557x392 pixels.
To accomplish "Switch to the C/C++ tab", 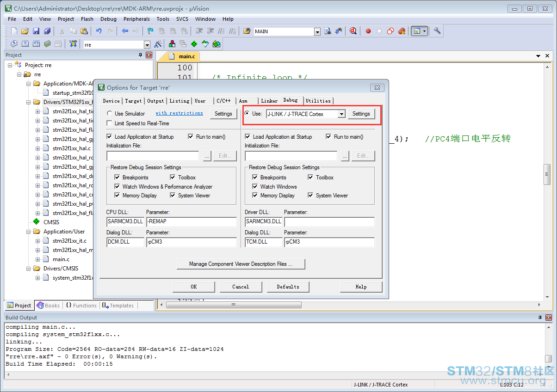I will click(x=223, y=101).
